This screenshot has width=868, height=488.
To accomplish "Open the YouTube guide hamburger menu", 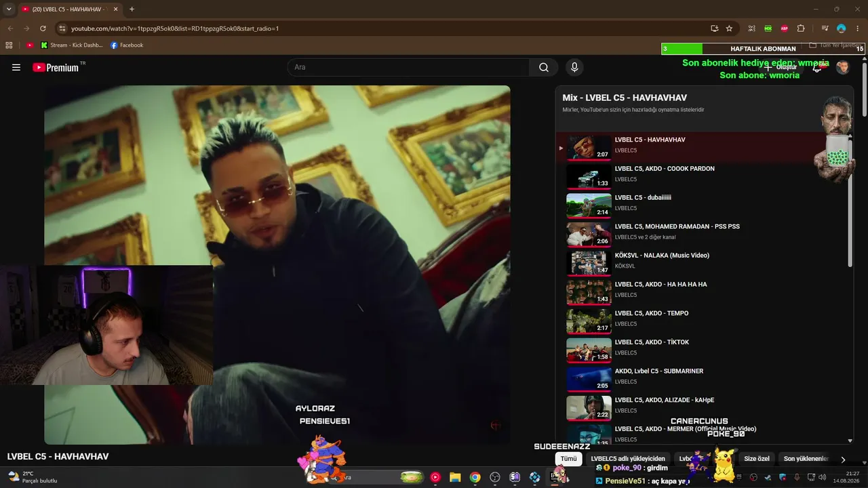I will 16,68.
